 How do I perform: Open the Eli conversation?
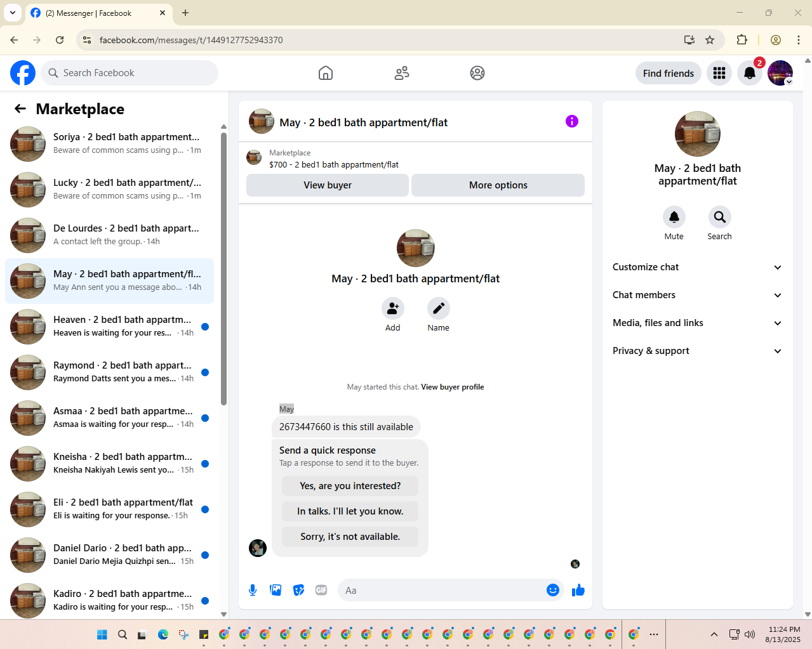[x=110, y=509]
